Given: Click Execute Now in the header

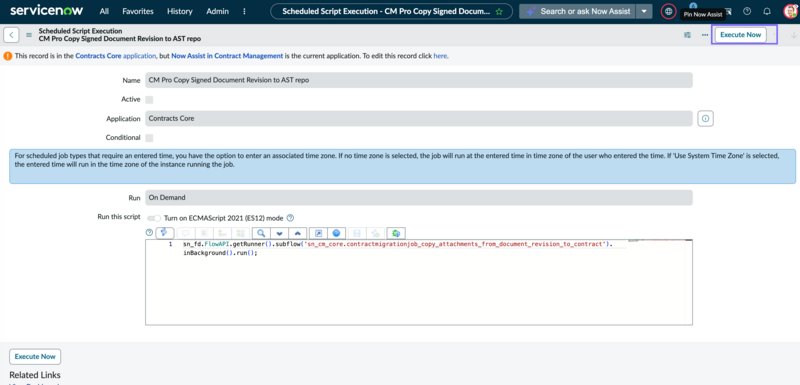Looking at the screenshot, I should (740, 35).
